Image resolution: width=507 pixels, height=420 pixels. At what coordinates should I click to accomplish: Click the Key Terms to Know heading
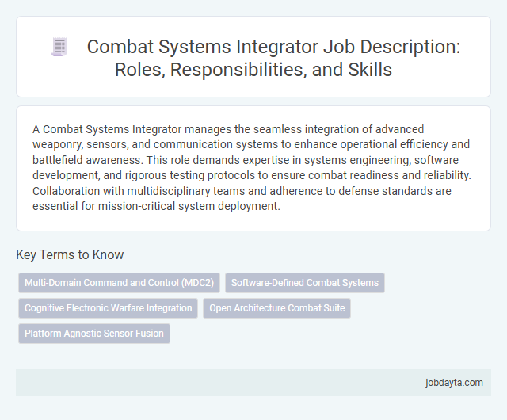click(x=70, y=254)
